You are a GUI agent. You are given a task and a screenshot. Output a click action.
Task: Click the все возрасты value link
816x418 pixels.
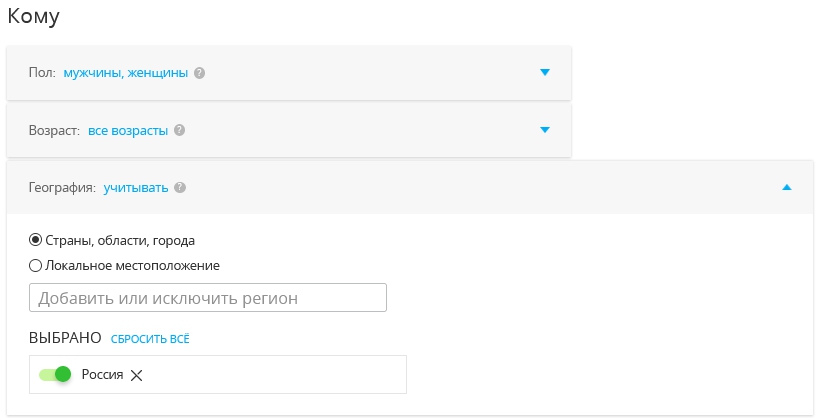point(128,130)
